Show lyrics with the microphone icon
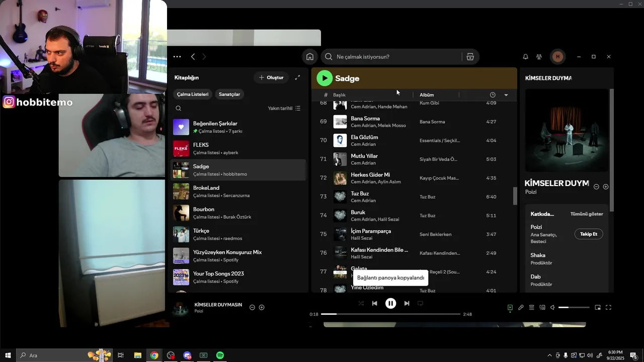644x362 pixels. pyautogui.click(x=521, y=307)
